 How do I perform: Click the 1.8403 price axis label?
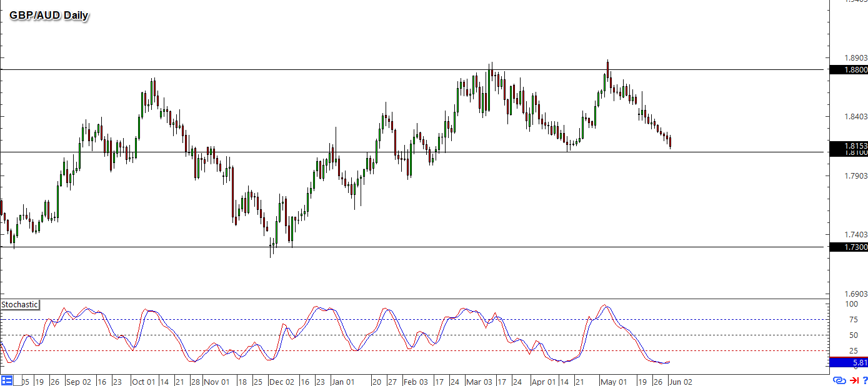point(856,116)
